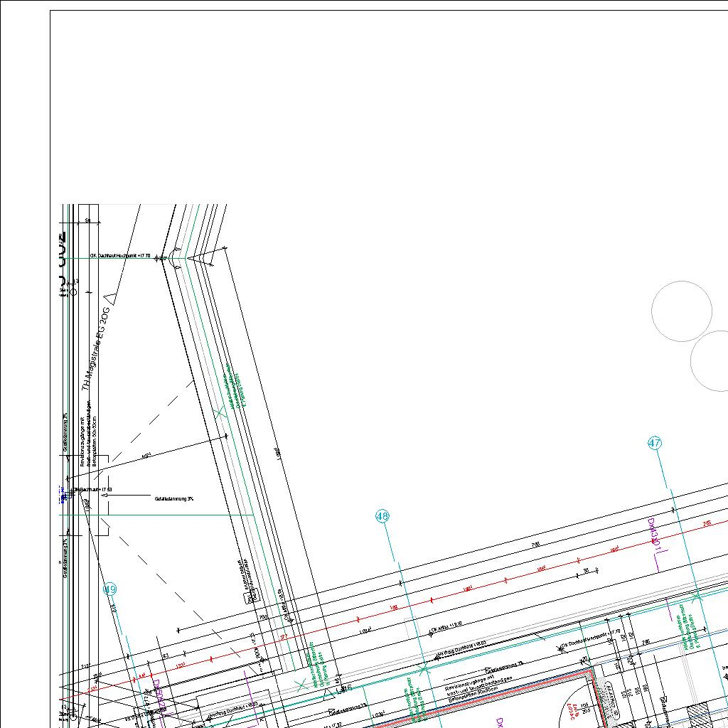Click the OK Attika elevation label
Image resolution: width=728 pixels, height=728 pixels.
(x=446, y=627)
